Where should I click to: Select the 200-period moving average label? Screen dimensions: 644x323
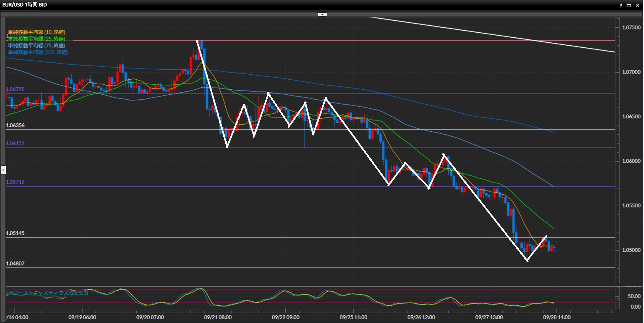(38, 52)
